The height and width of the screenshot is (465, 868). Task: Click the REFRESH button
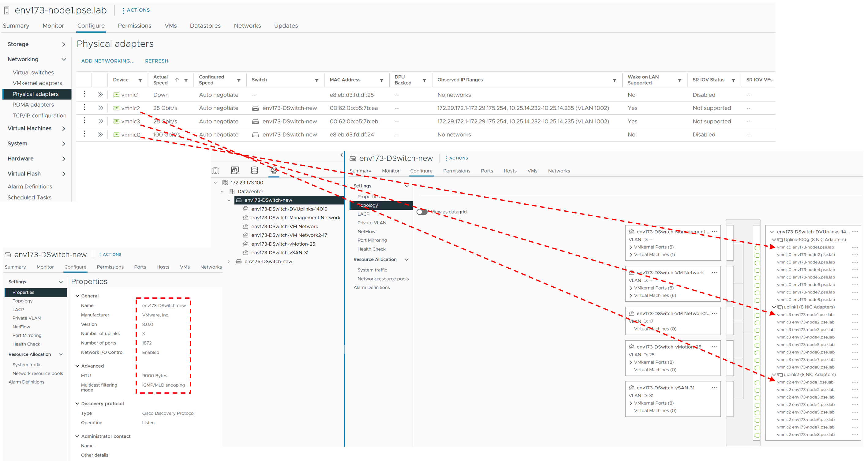click(157, 61)
